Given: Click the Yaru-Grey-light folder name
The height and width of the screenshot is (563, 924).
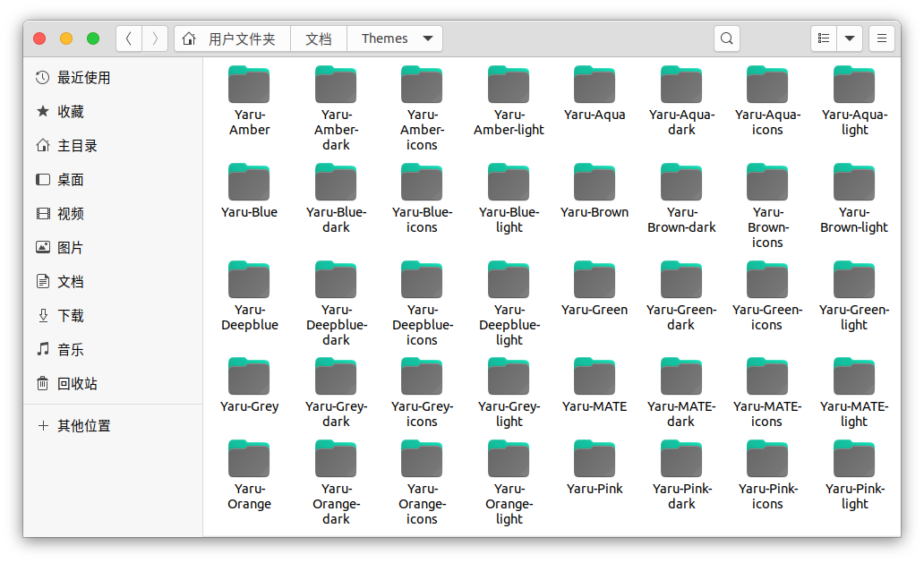Looking at the screenshot, I should coord(509,414).
